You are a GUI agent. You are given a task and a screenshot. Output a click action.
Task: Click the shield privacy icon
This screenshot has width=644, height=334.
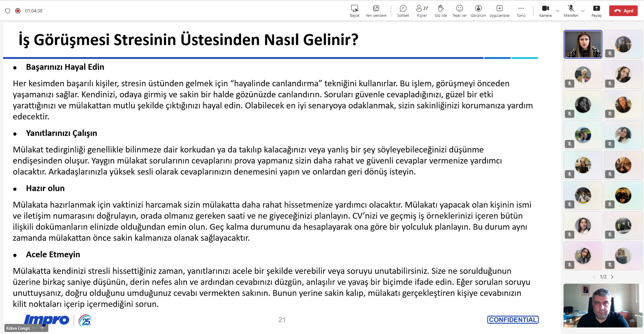tap(8, 11)
